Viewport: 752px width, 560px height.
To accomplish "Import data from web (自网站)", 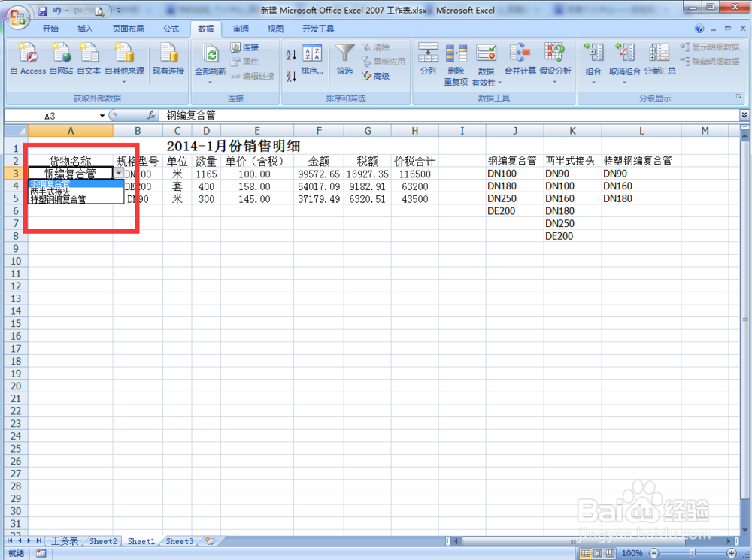I will coord(62,59).
